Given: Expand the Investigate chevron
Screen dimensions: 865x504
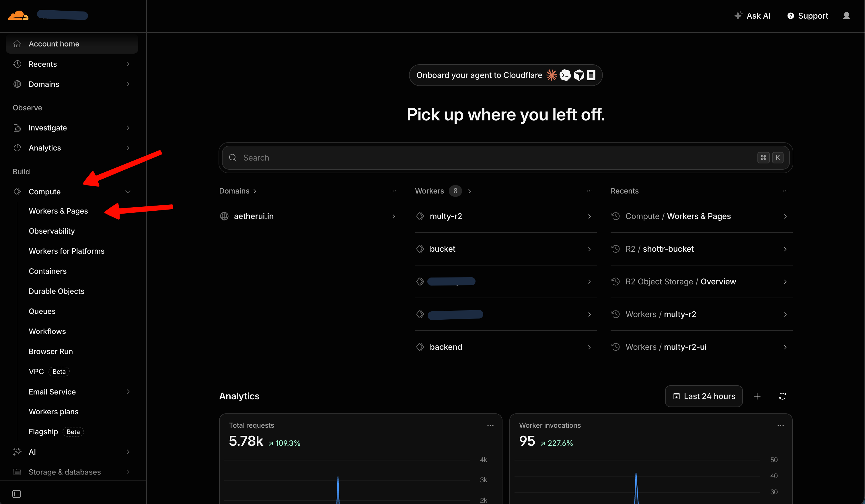Looking at the screenshot, I should (x=128, y=128).
